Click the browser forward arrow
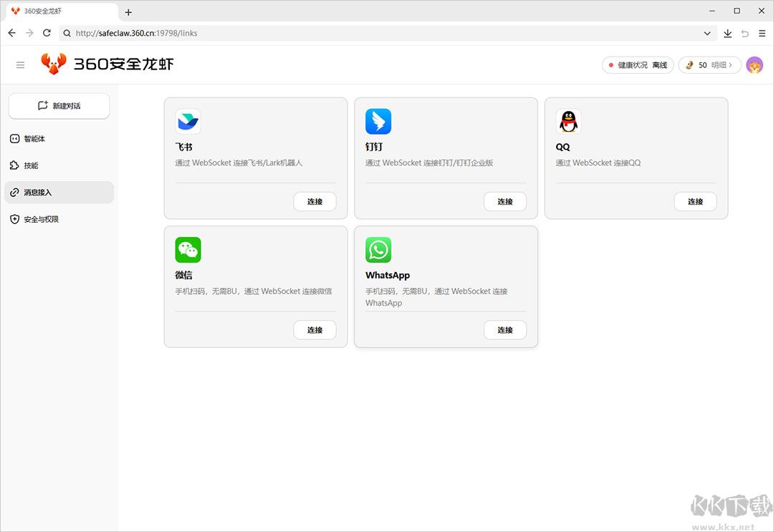The image size is (774, 532). (x=29, y=33)
